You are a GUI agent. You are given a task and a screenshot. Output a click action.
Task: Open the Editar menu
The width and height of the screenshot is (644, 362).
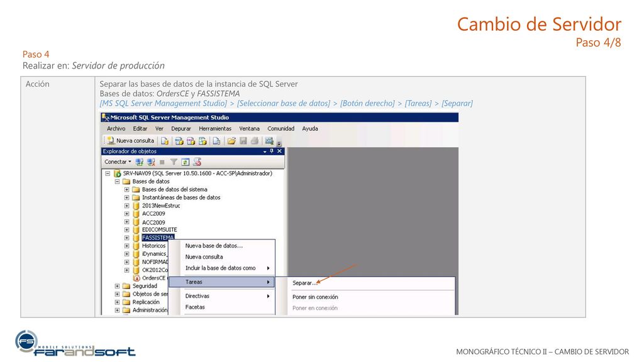pyautogui.click(x=140, y=128)
